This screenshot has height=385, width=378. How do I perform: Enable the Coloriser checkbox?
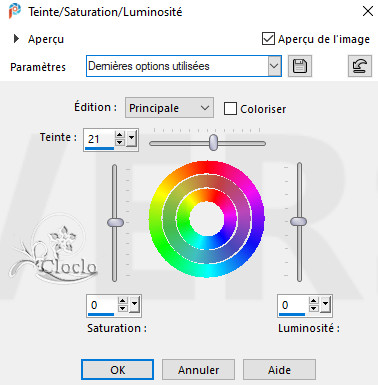click(x=230, y=109)
